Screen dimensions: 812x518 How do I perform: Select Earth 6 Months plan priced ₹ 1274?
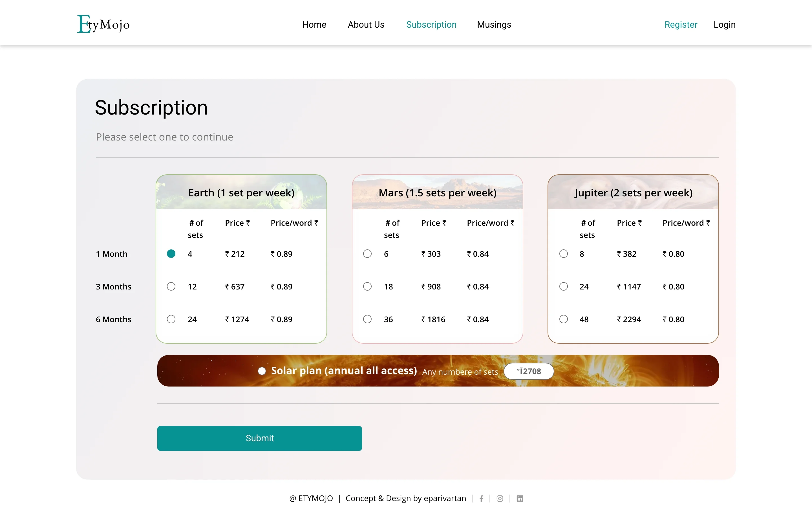[171, 319]
